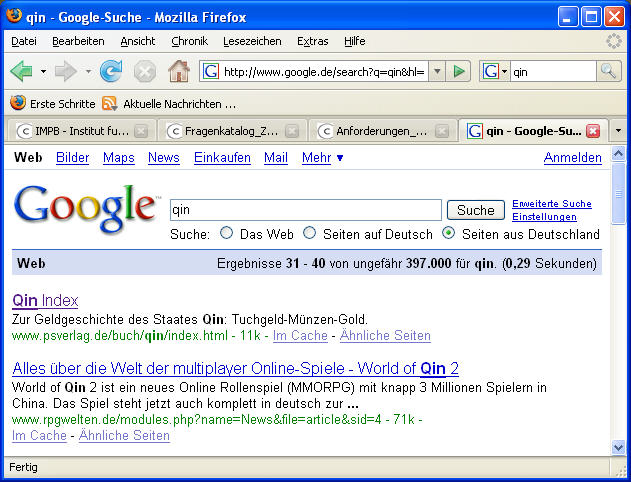Switch to the Anforderungen tab

382,131
